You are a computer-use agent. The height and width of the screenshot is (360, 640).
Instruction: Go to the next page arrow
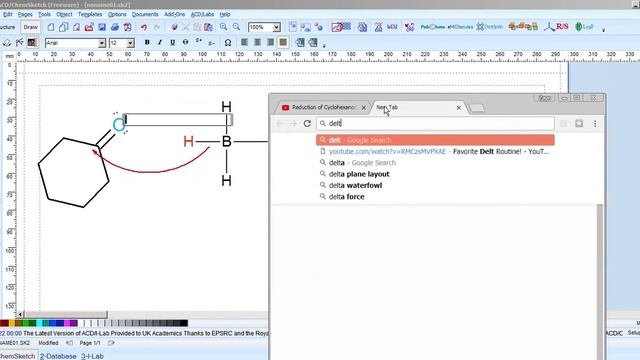point(111,343)
